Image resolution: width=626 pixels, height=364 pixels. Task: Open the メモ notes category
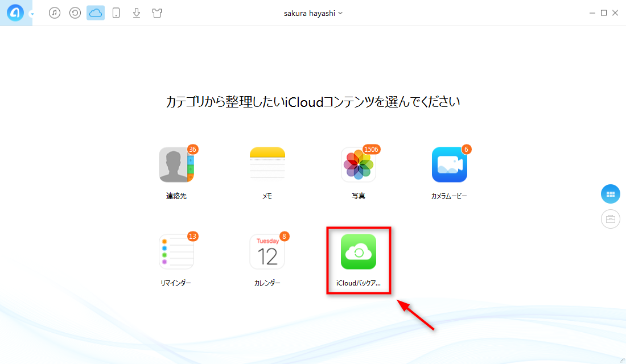[267, 164]
